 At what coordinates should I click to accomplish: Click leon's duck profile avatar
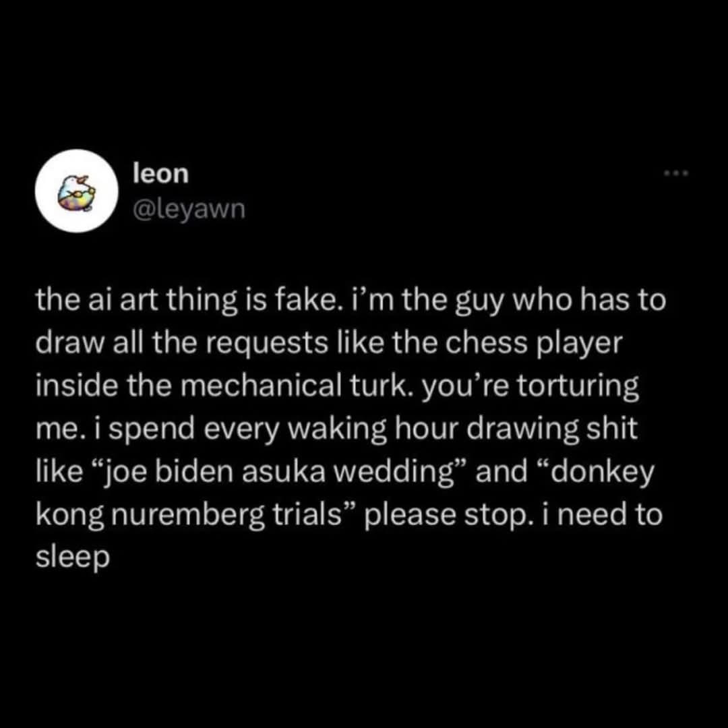tap(77, 190)
